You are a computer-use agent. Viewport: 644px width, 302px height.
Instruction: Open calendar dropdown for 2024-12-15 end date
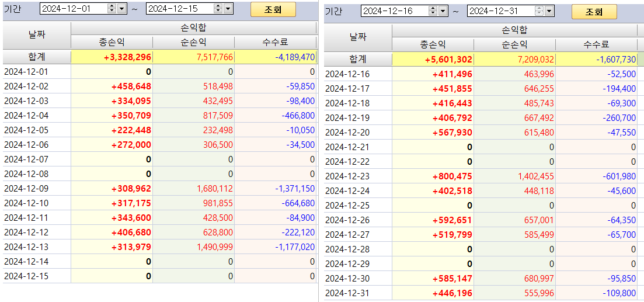coord(228,9)
